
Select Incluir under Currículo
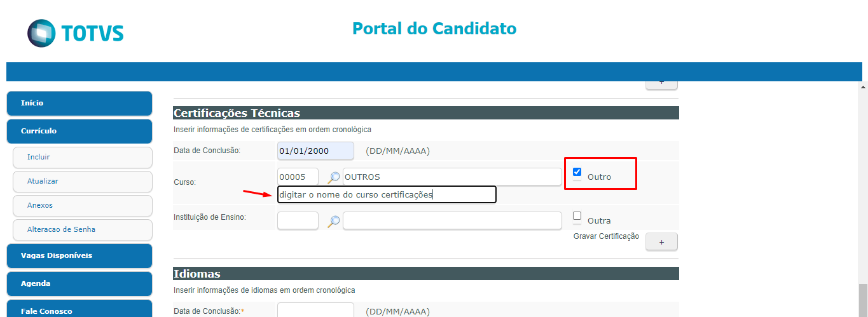click(83, 157)
